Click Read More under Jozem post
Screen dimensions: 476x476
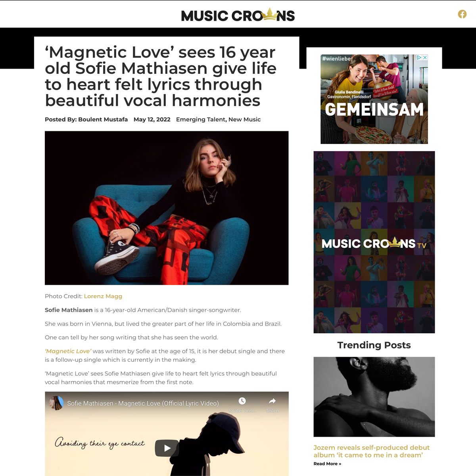(327, 464)
